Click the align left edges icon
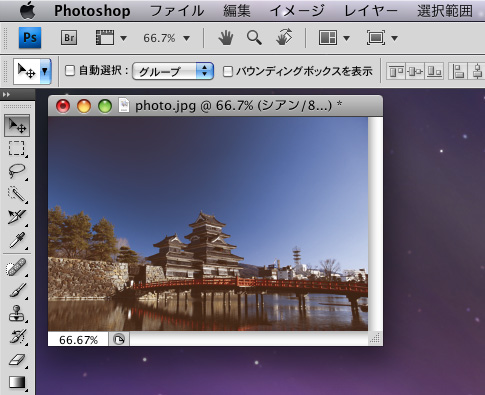The image size is (485, 395). (x=458, y=71)
